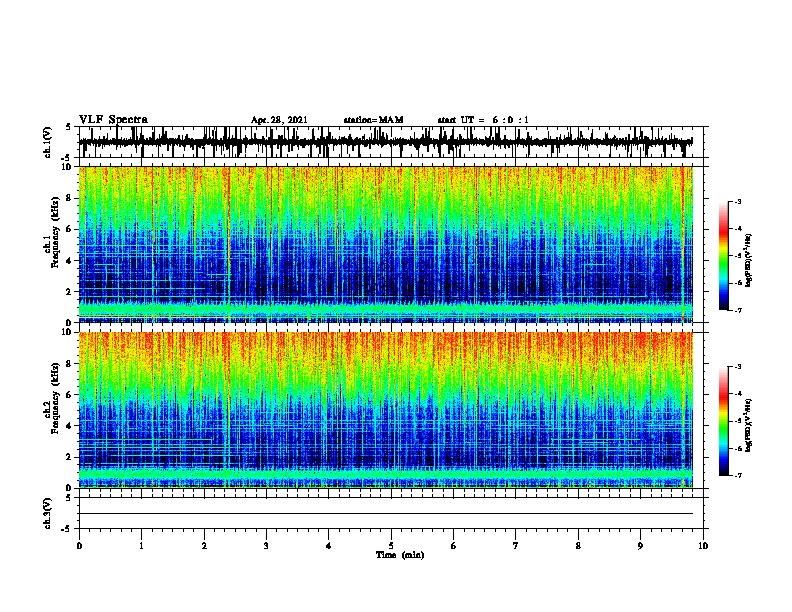The height and width of the screenshot is (612, 792).
Task: Click the ch.2 color bar log(PSD) label
Action: pyautogui.click(x=748, y=425)
